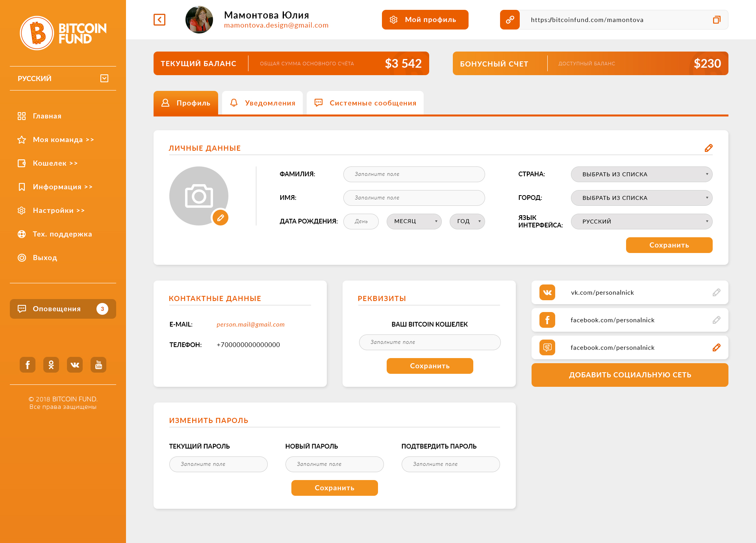Viewport: 756px width, 543px height.
Task: Click the bookmark icon next to Информация
Action: click(22, 187)
